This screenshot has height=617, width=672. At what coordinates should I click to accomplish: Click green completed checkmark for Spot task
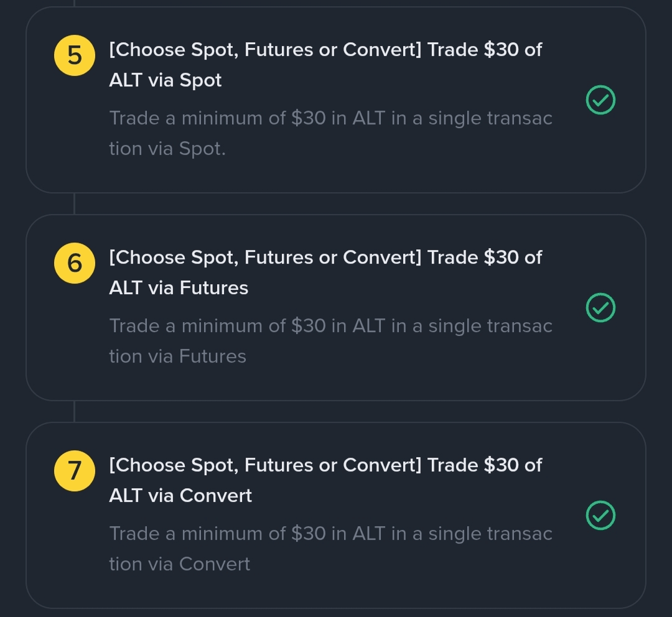(600, 100)
